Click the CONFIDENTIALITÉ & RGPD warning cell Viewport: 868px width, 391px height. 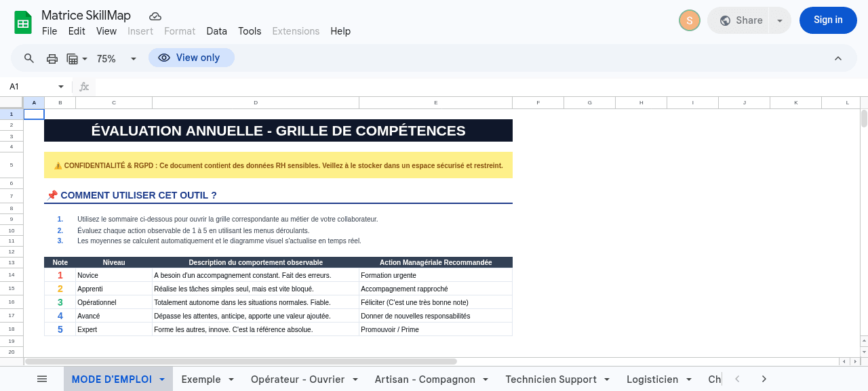pos(278,165)
